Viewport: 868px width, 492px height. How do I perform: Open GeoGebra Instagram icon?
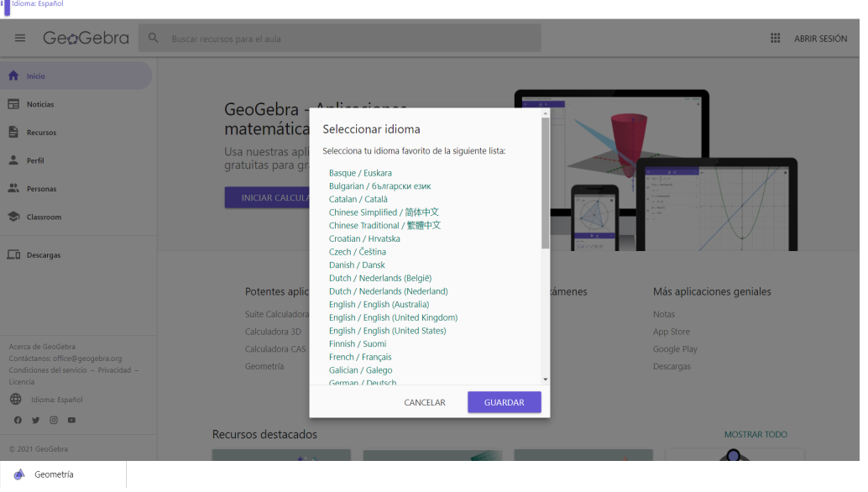point(53,420)
